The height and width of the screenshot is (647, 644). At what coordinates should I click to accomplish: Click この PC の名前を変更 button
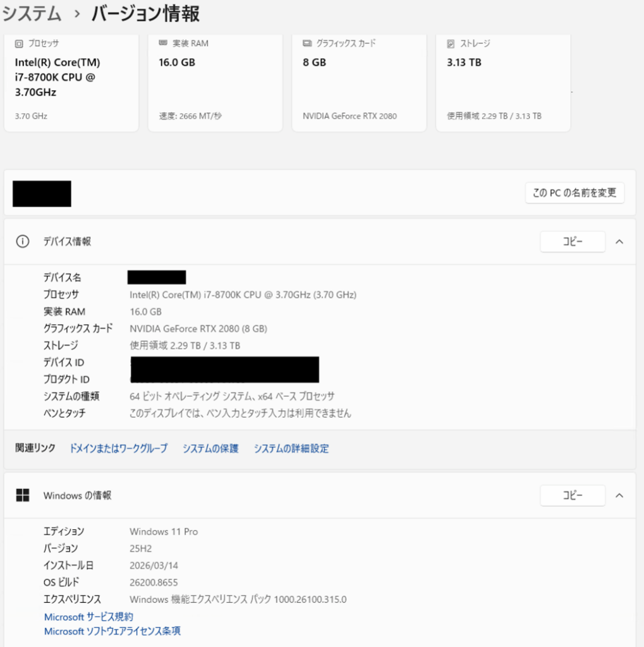coord(574,193)
